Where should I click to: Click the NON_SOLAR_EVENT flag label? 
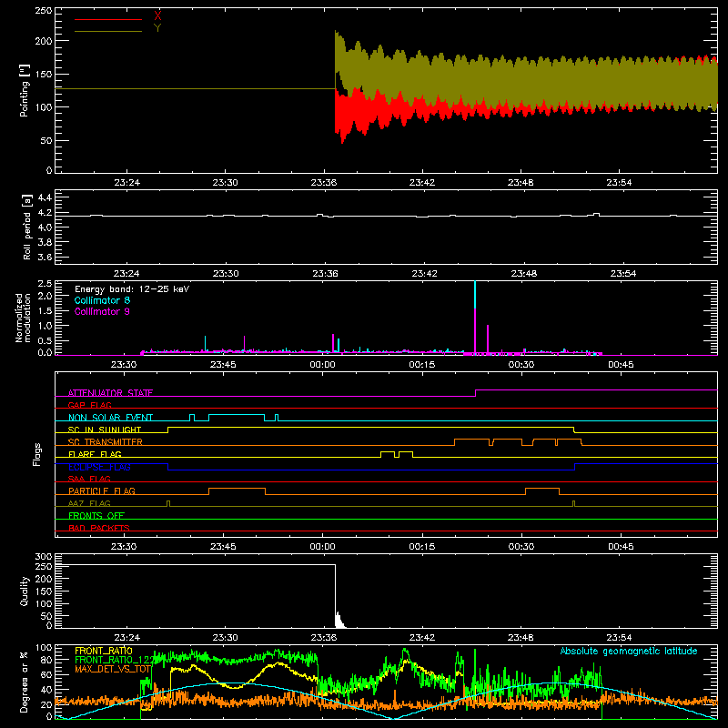[x=110, y=418]
